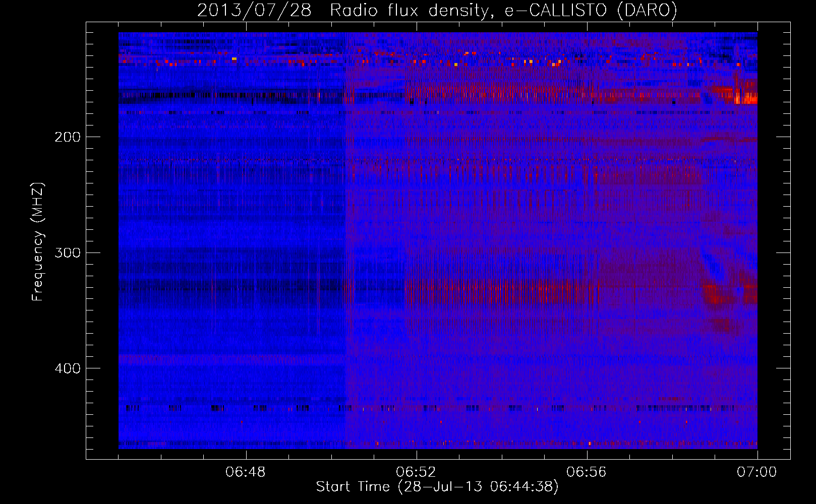Click the '06:56' time tick label

point(587,472)
